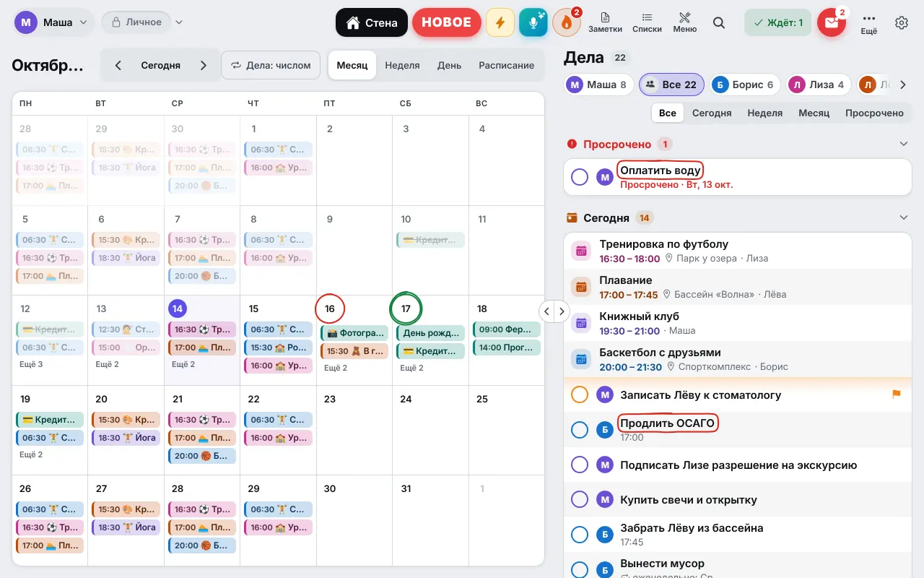924x578 pixels.
Task: Jump to Сегодня in the calendar
Action: tap(160, 65)
